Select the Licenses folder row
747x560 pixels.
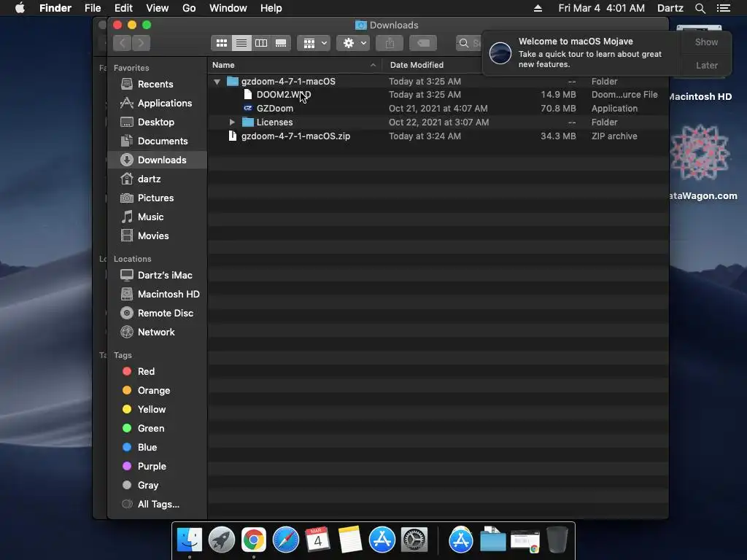coord(438,122)
